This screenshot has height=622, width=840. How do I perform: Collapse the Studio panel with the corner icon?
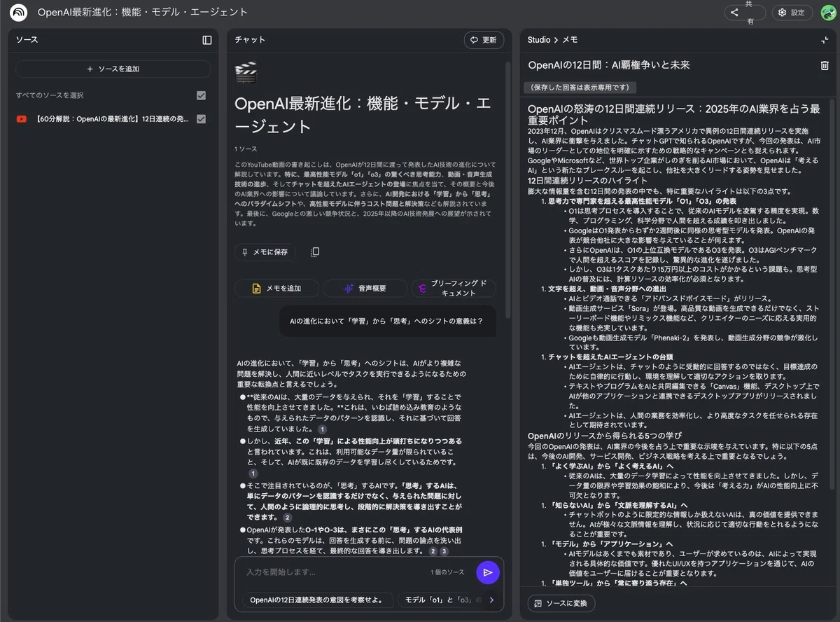(825, 40)
